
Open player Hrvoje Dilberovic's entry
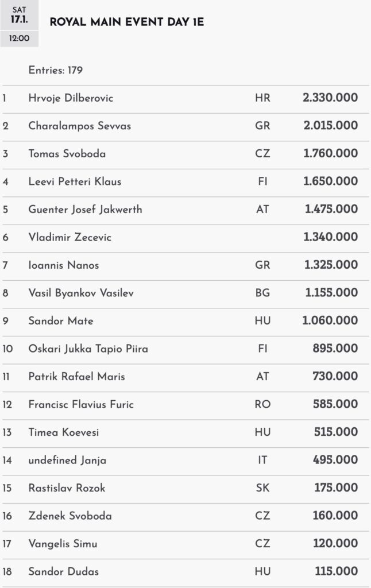pos(71,98)
